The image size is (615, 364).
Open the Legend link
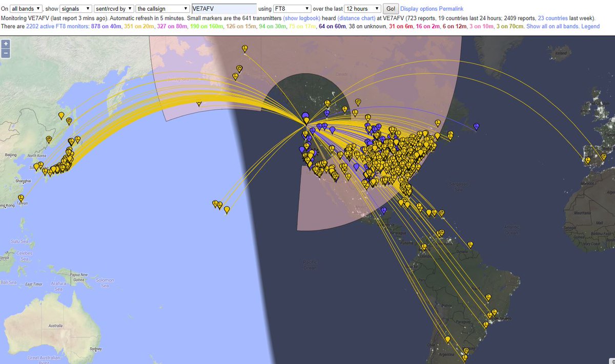pos(590,26)
